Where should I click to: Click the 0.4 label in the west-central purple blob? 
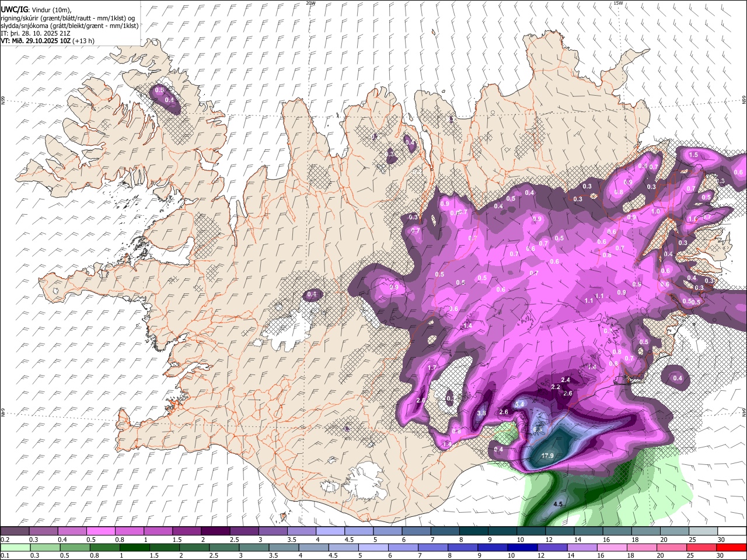click(x=312, y=295)
